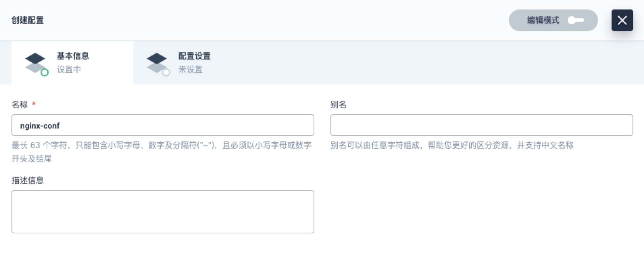Click the 名称 field label

tap(20, 105)
